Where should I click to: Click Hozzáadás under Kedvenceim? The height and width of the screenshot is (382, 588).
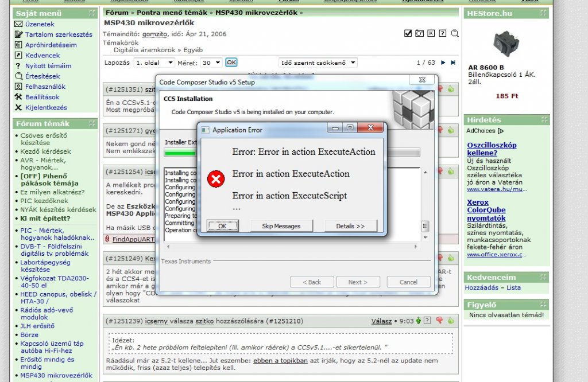(x=482, y=287)
